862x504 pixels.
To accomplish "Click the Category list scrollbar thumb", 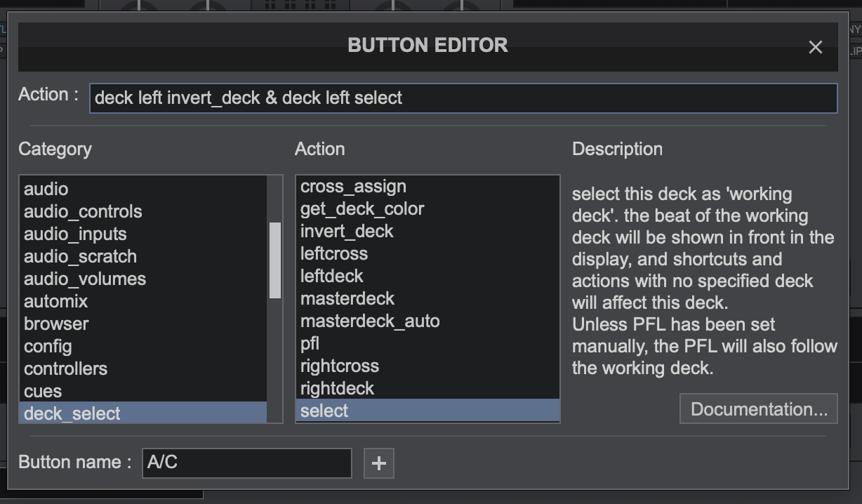I will (274, 260).
